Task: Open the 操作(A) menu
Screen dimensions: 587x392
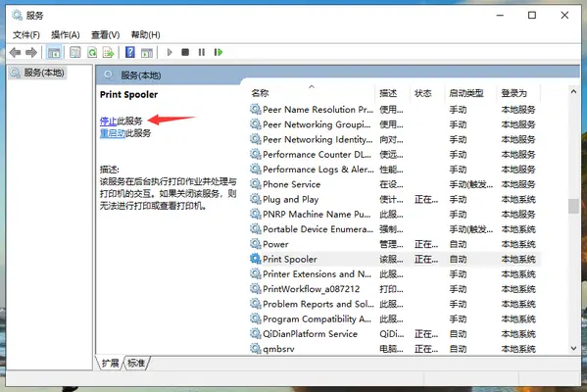Action: 66,35
